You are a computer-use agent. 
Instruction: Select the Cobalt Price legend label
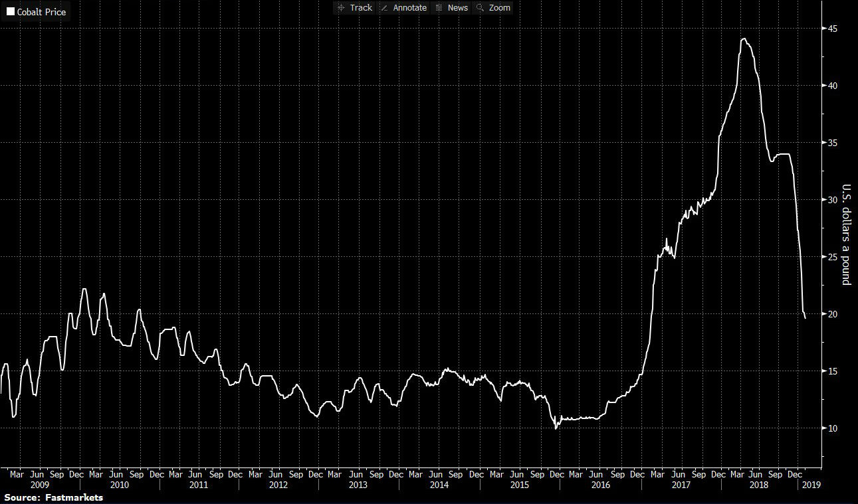[41, 12]
